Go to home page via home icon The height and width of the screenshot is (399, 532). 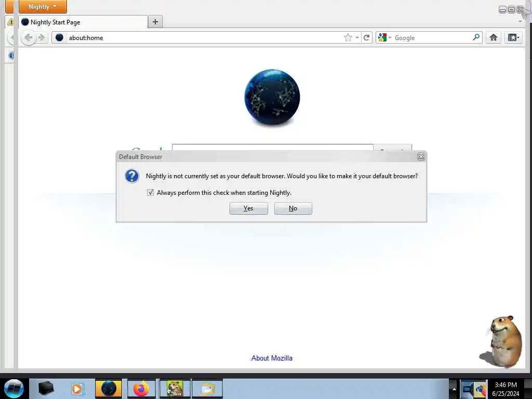pos(494,37)
